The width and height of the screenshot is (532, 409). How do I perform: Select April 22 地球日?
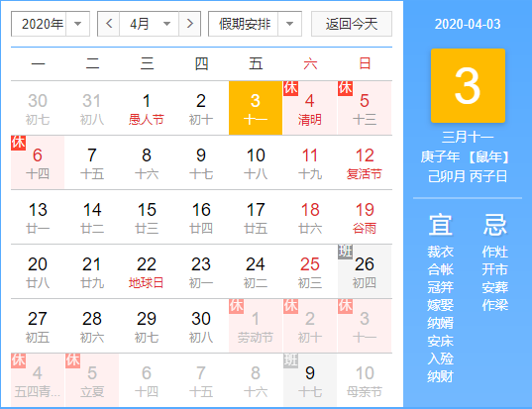pyautogui.click(x=147, y=271)
